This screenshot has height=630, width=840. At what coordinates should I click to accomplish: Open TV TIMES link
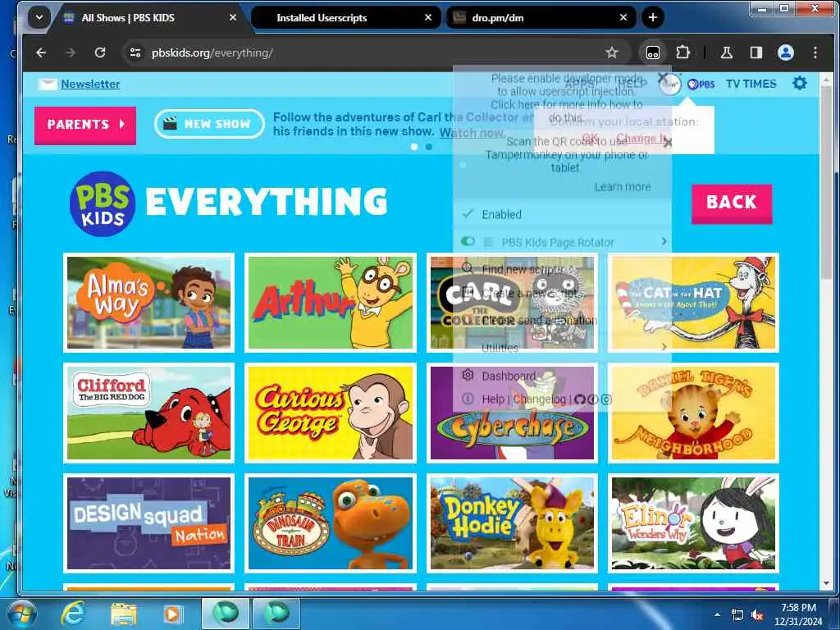(751, 84)
